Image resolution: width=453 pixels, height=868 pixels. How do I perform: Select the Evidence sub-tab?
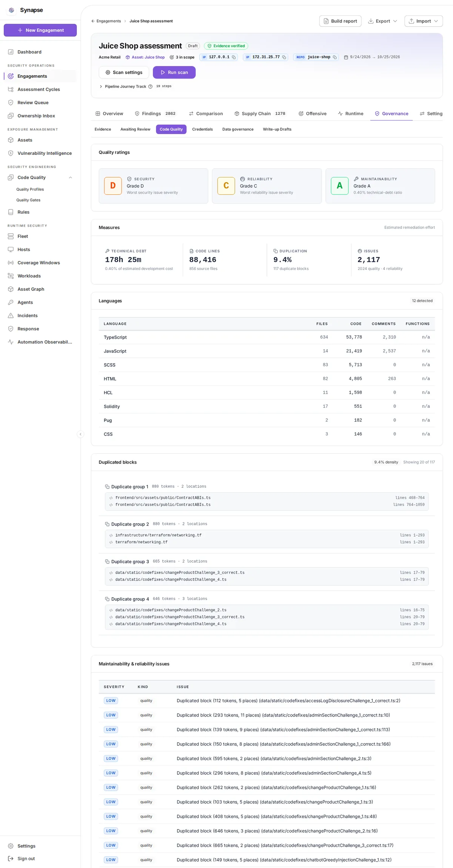[103, 130]
